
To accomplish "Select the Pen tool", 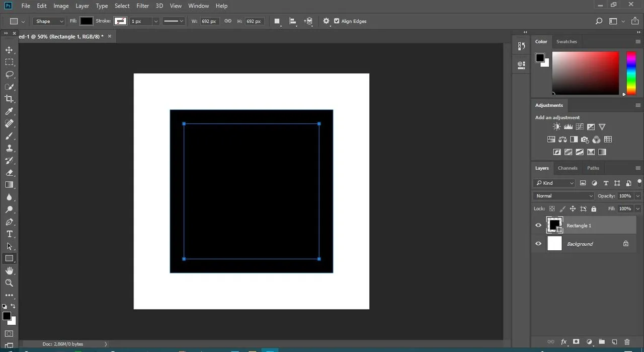I will pos(9,222).
